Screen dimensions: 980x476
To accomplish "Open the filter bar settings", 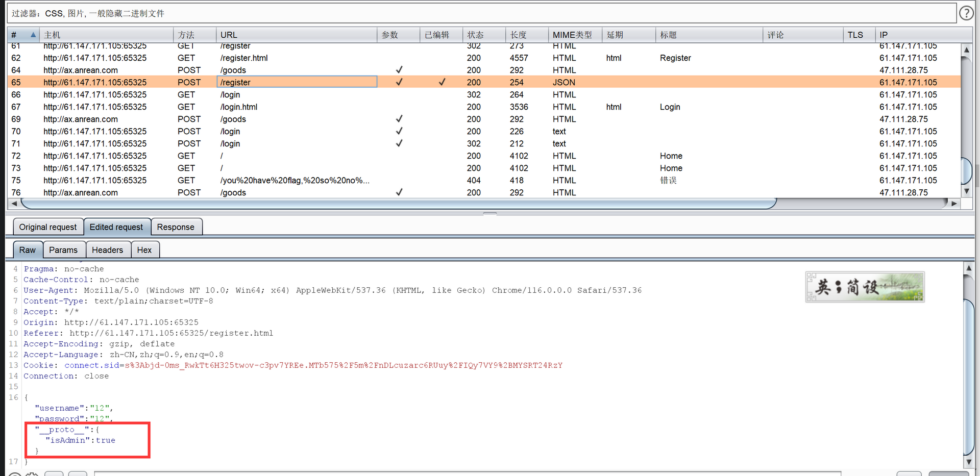I will [480, 13].
